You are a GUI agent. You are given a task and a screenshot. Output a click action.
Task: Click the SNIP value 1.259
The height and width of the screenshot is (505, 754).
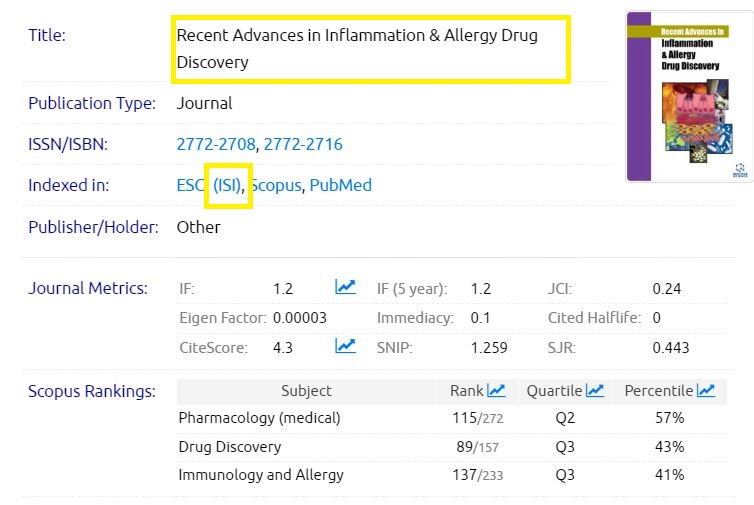click(x=489, y=348)
